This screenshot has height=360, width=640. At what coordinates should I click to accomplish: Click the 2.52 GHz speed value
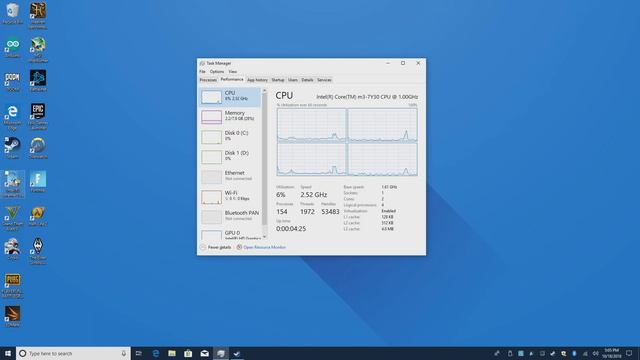(x=313, y=195)
